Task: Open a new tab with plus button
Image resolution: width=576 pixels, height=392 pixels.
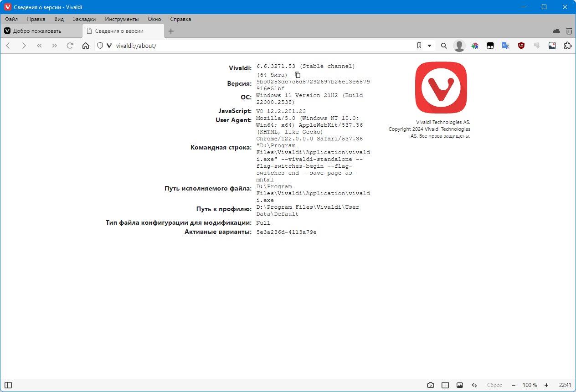Action: pos(171,31)
